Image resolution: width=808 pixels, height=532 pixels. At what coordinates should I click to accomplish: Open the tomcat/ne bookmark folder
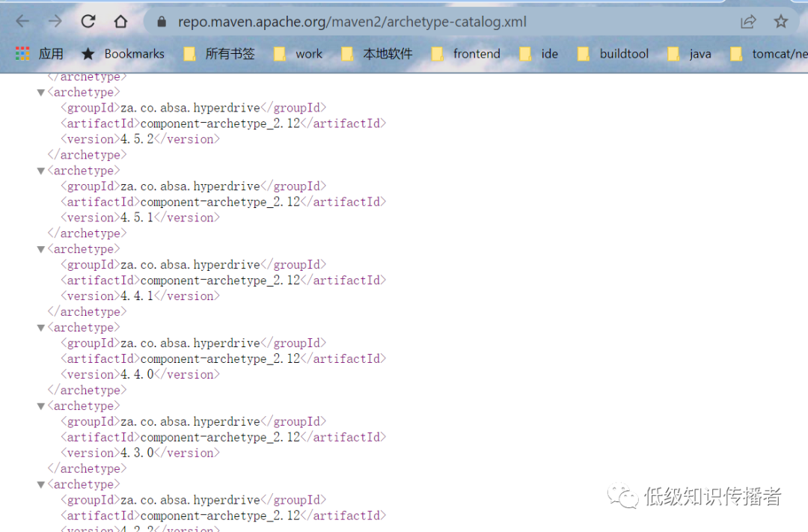pyautogui.click(x=769, y=54)
